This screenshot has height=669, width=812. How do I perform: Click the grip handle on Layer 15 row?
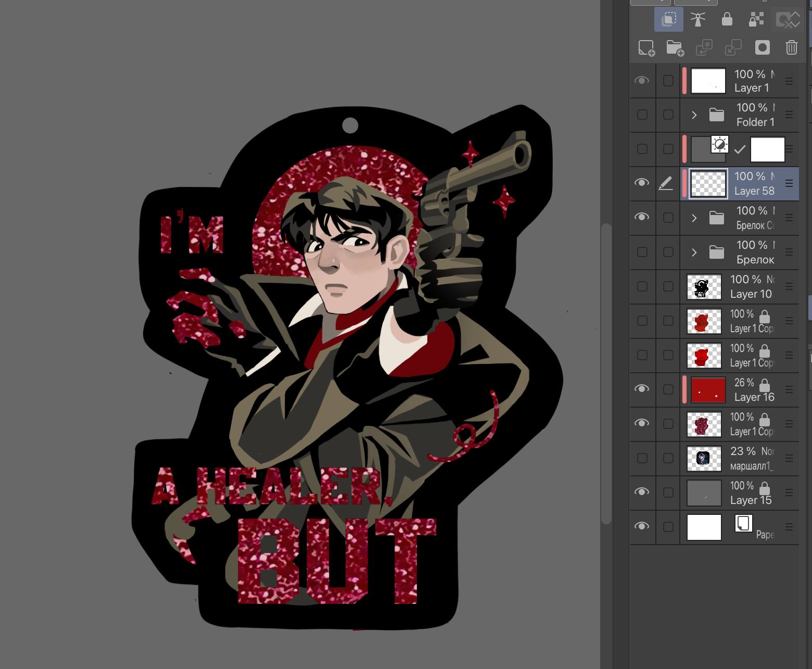coord(789,493)
